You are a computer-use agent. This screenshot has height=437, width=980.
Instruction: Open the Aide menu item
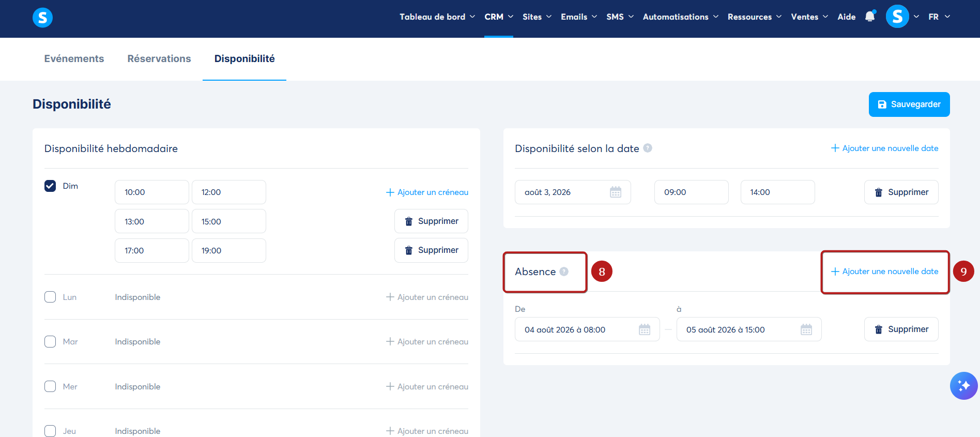[x=847, y=17]
